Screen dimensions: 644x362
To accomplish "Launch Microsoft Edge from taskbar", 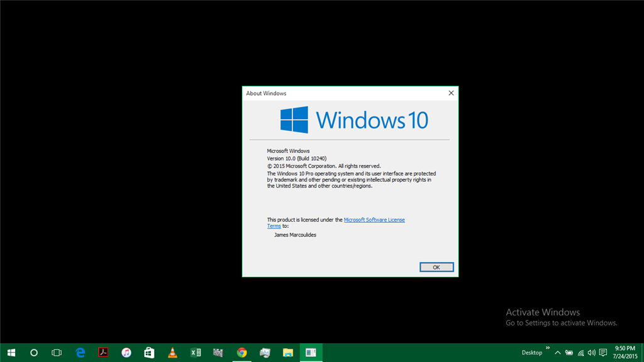I will point(80,353).
